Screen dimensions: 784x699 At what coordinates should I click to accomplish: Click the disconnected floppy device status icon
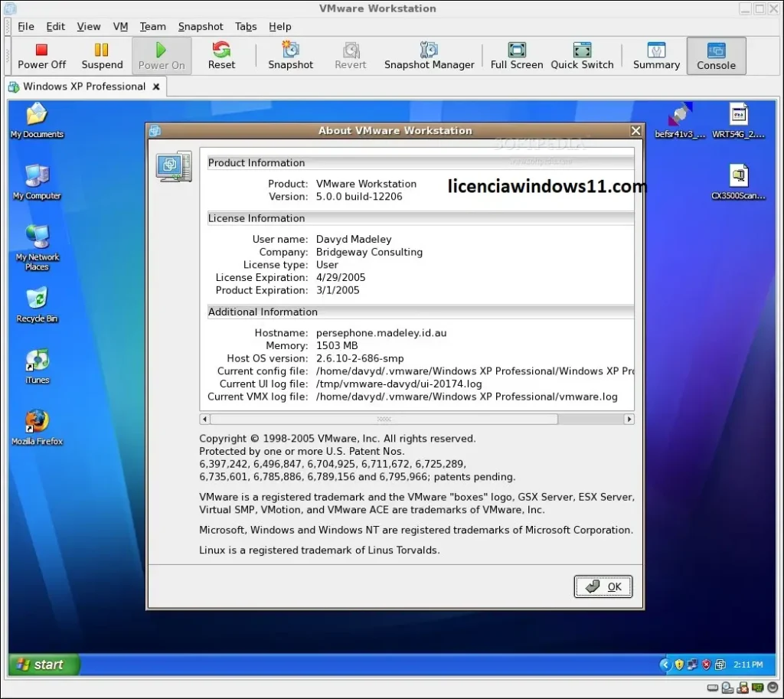pos(743,688)
